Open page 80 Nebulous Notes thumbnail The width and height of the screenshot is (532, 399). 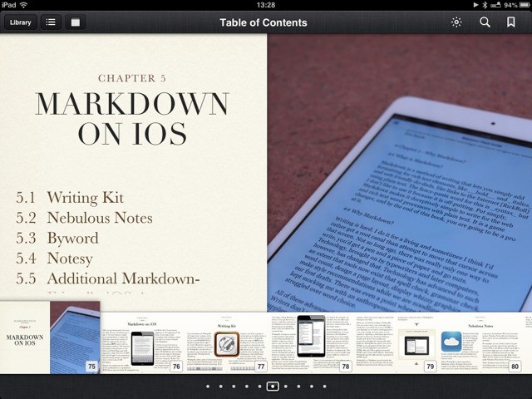pos(481,342)
